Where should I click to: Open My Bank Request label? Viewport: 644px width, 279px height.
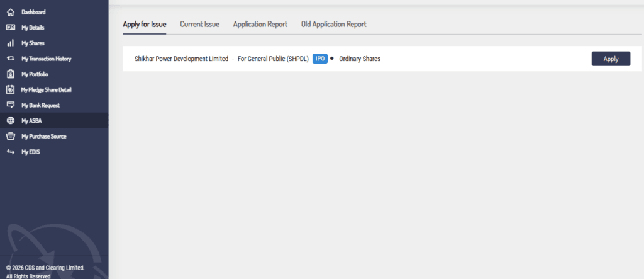click(x=41, y=105)
